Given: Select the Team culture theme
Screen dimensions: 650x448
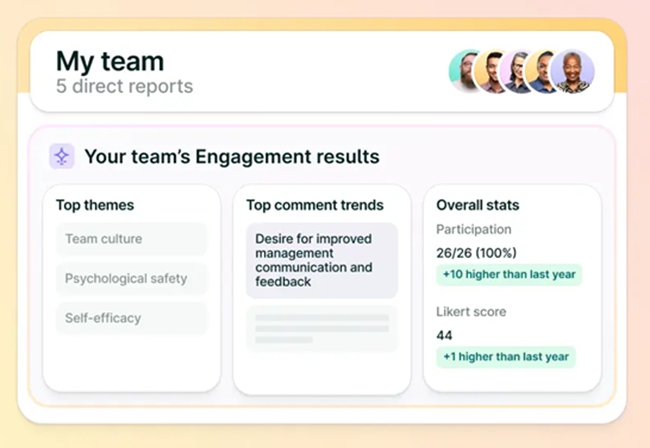Looking at the screenshot, I should 131,239.
